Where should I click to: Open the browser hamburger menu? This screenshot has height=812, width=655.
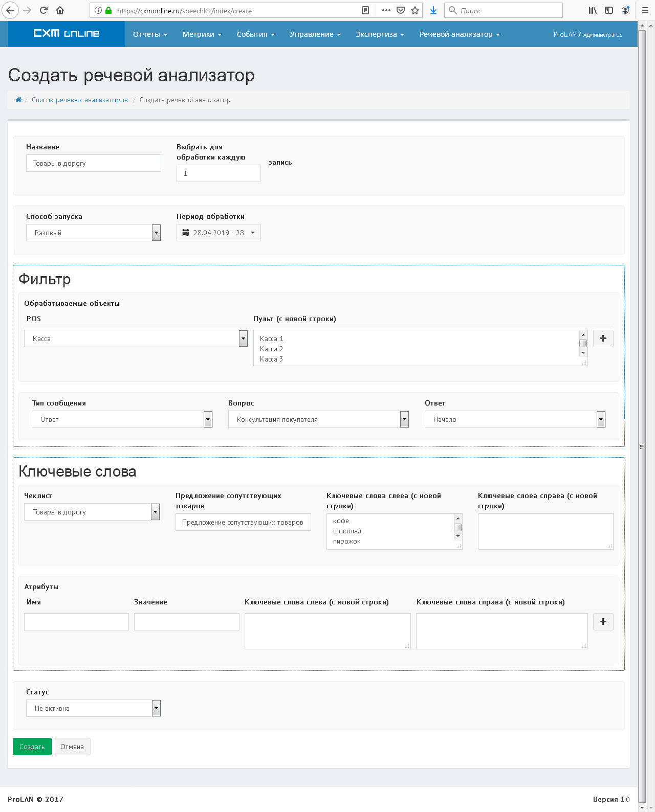[645, 10]
